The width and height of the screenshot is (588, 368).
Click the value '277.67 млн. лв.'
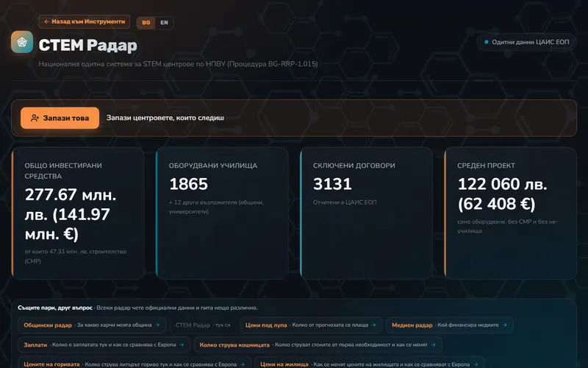tap(71, 205)
